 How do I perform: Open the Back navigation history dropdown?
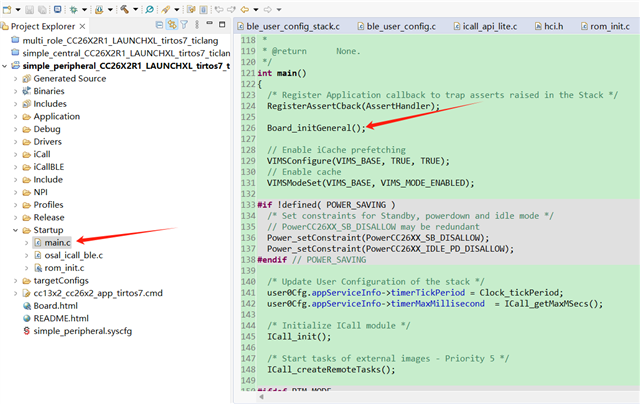point(256,9)
